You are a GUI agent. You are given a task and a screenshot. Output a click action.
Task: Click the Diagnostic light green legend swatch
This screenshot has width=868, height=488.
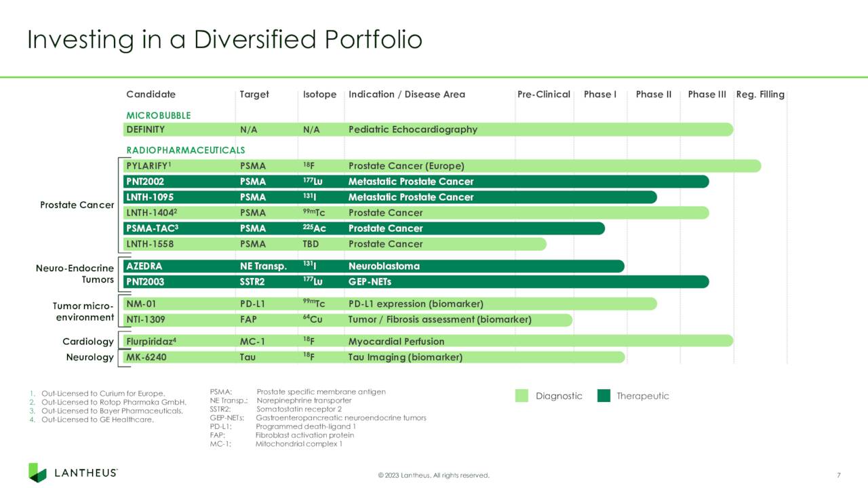click(x=521, y=396)
